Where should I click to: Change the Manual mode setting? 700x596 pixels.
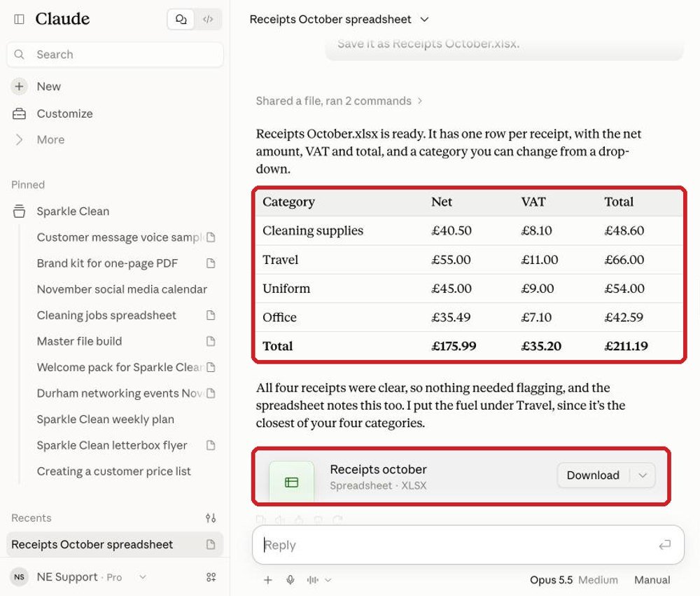pos(652,580)
